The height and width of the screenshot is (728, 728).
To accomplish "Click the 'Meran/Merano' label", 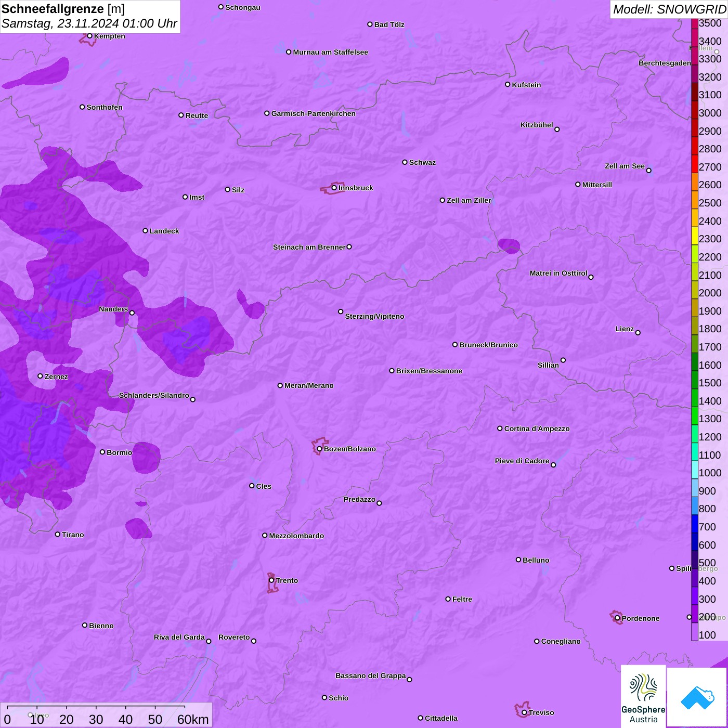I will click(309, 385).
